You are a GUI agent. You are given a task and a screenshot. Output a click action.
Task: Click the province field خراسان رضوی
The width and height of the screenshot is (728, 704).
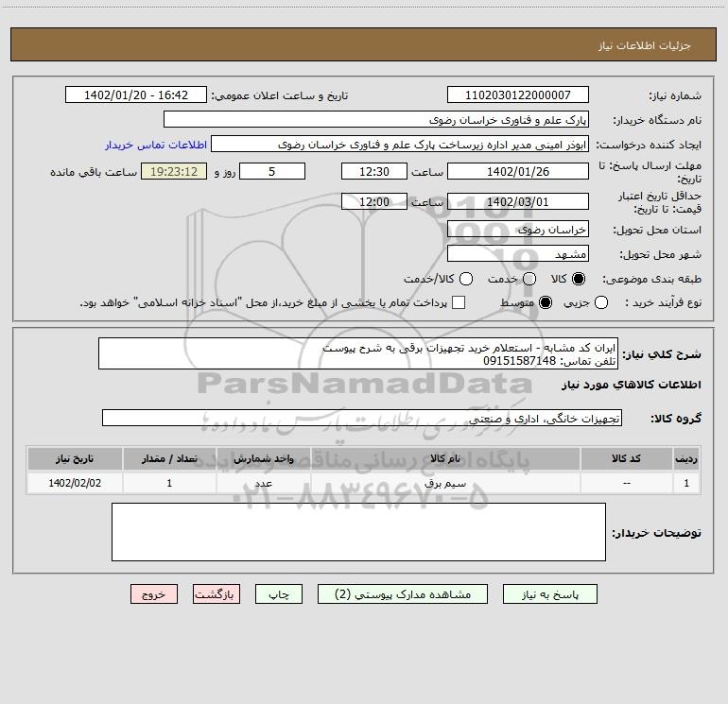click(518, 229)
